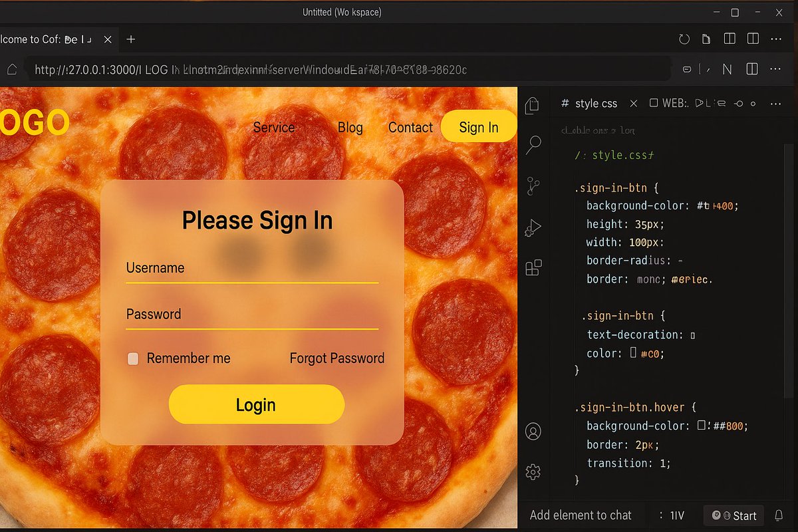The image size is (798, 532).
Task: Open the Forgot Password link
Action: (x=336, y=358)
